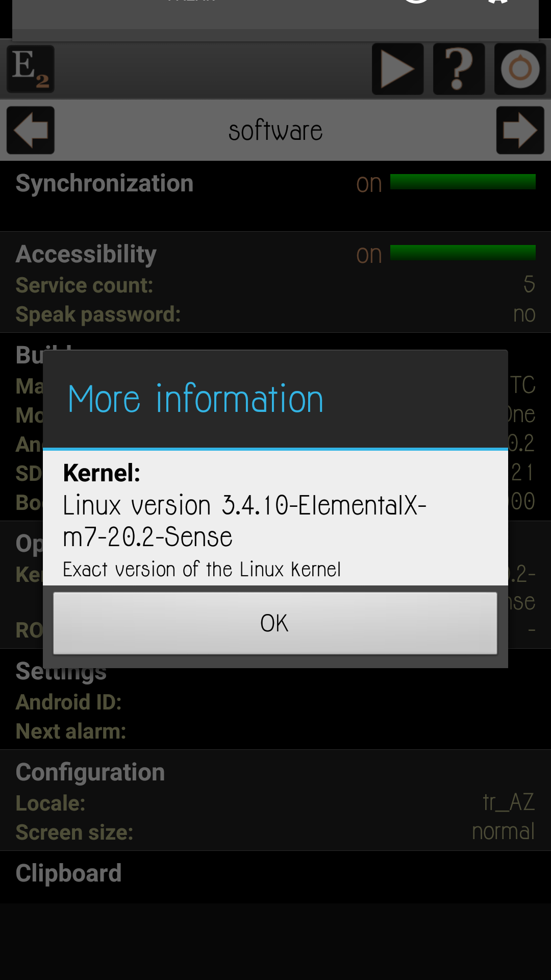This screenshot has height=980, width=551.
Task: Expand the Configuration section
Action: tap(90, 772)
